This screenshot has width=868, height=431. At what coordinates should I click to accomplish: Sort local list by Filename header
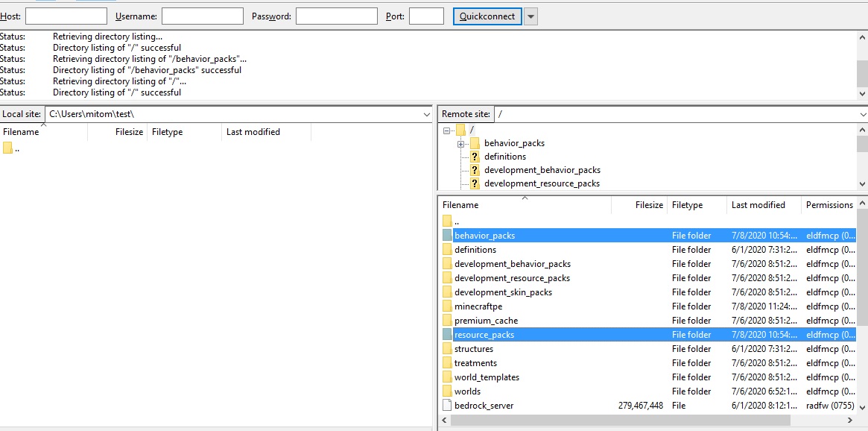pyautogui.click(x=44, y=132)
